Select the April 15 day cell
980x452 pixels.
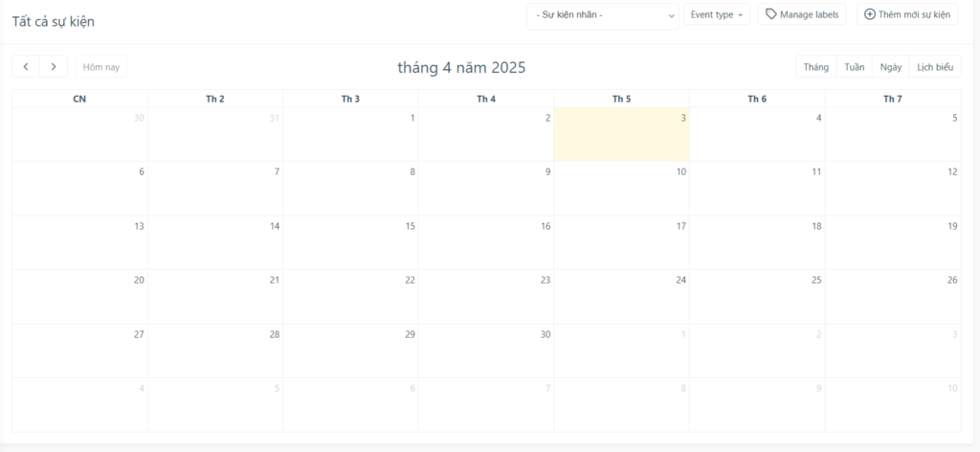(350, 242)
